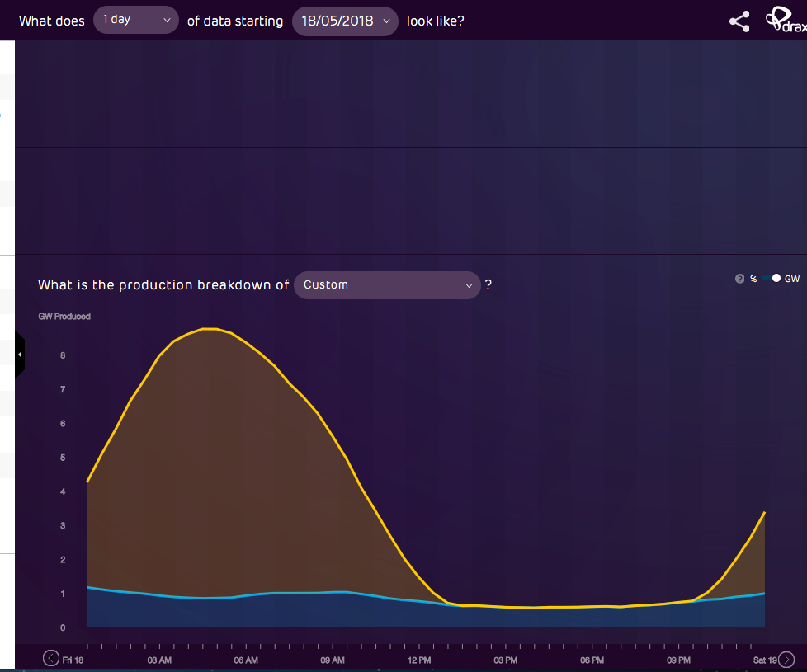Go to previous day with left arrow

click(51, 658)
